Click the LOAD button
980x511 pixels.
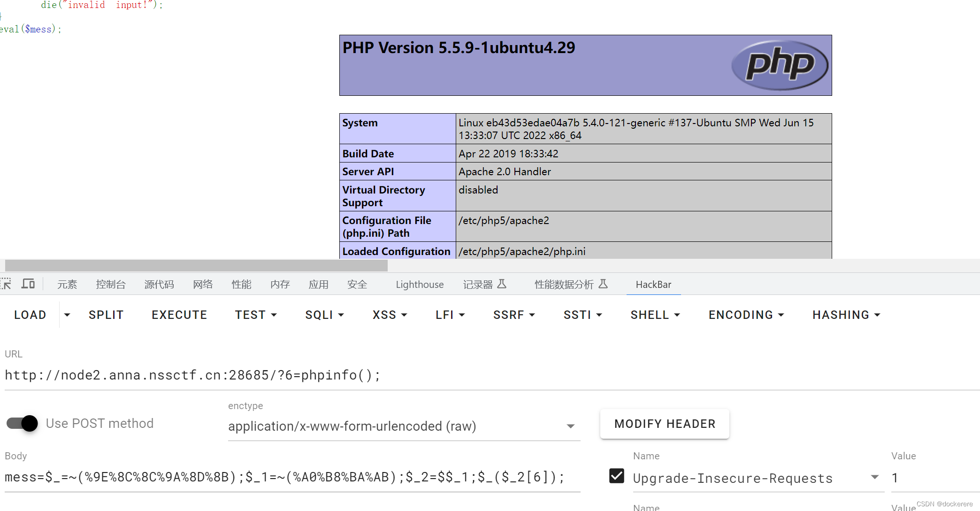pyautogui.click(x=30, y=315)
